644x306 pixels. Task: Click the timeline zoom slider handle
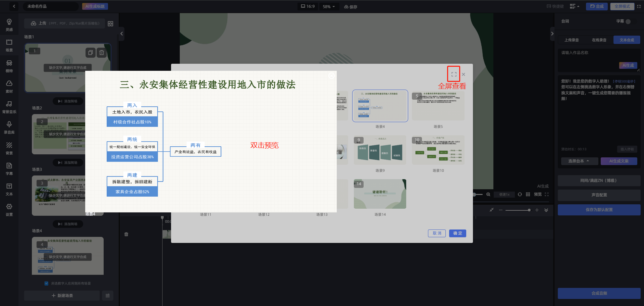tap(529, 210)
